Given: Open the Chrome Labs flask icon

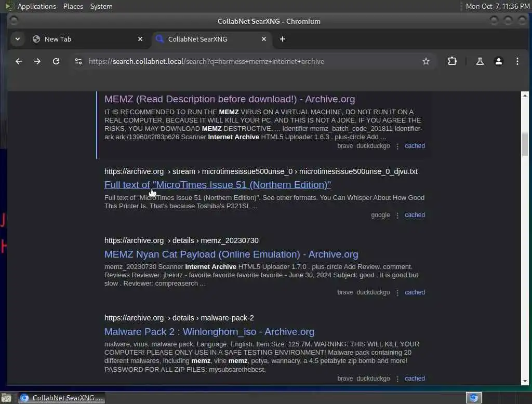Looking at the screenshot, I should click(480, 61).
